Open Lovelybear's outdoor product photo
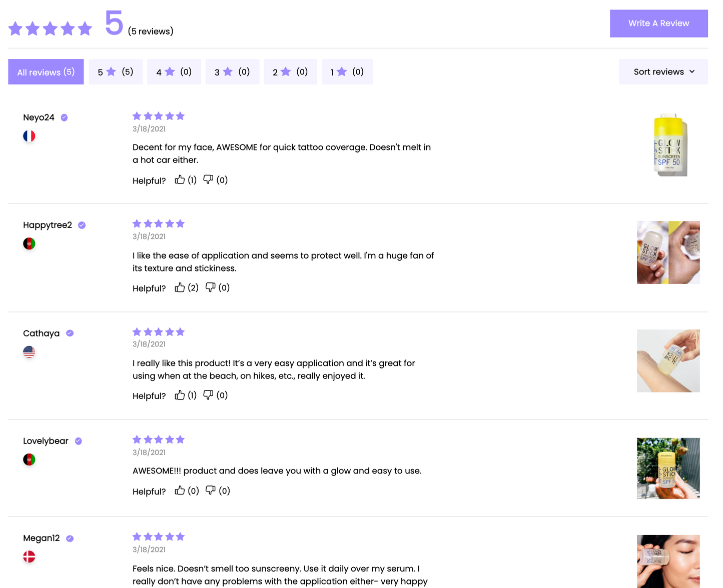723x588 pixels. (x=668, y=468)
